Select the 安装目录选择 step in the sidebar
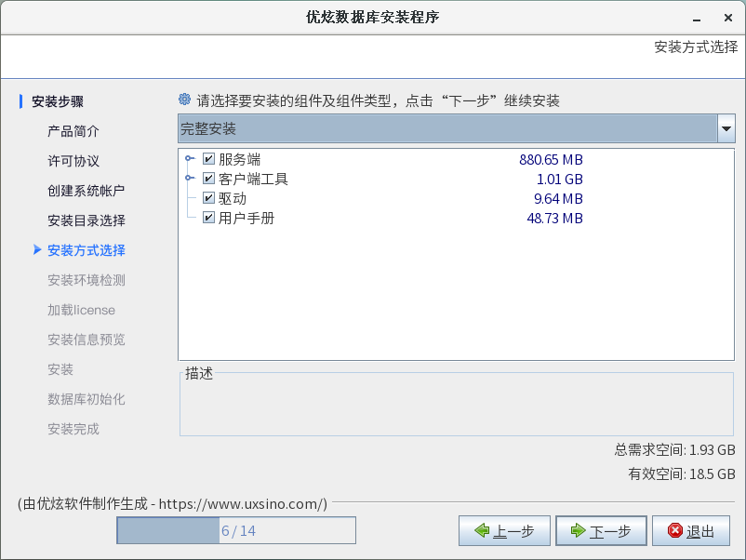The image size is (746, 560). coord(87,220)
